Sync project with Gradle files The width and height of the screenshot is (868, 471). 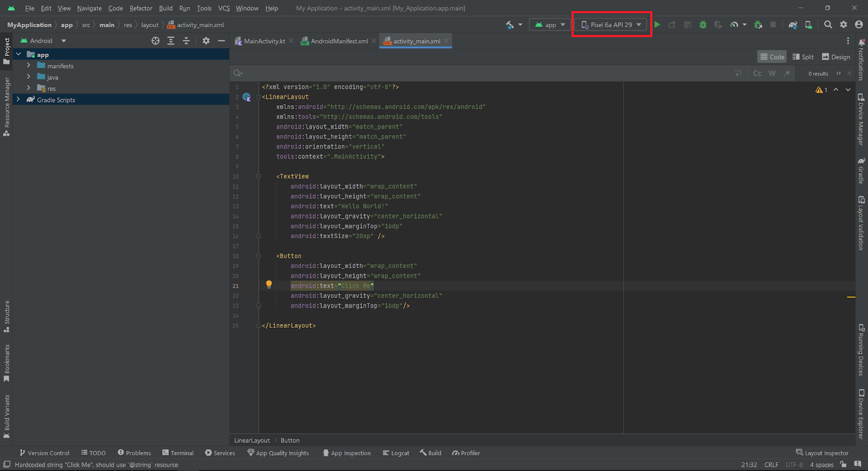pyautogui.click(x=793, y=25)
